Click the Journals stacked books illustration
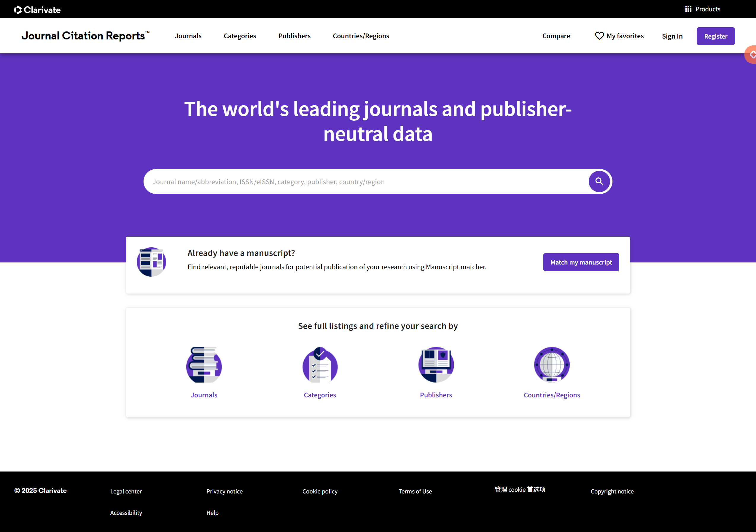Screen dimensions: 756x532 (x=204, y=364)
